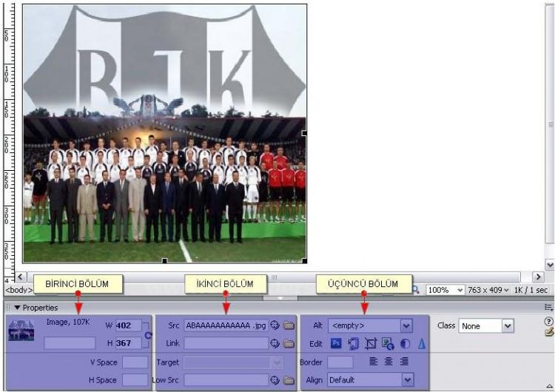Click the image name field under Image, 107K
555x392 pixels.
click(70, 343)
